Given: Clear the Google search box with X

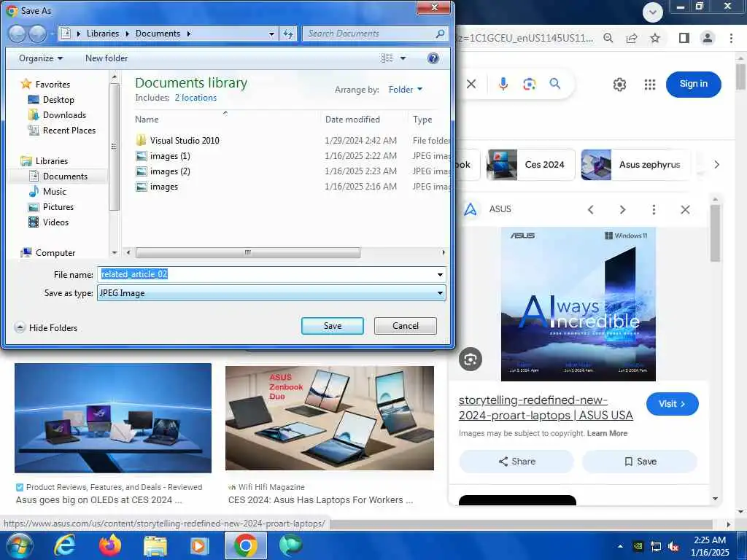Looking at the screenshot, I should (x=471, y=84).
